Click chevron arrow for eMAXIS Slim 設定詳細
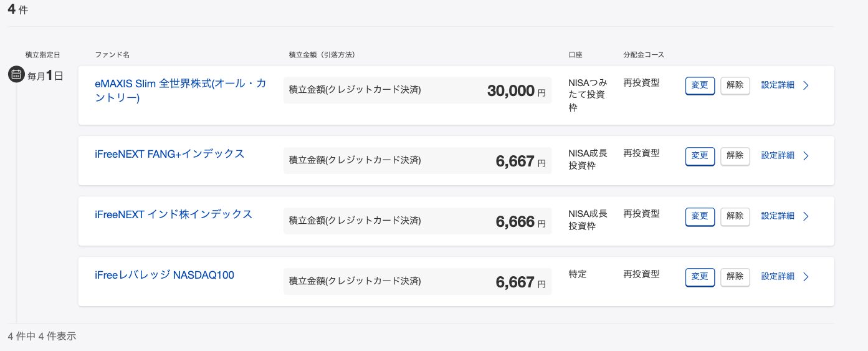The height and width of the screenshot is (351, 868). (806, 85)
